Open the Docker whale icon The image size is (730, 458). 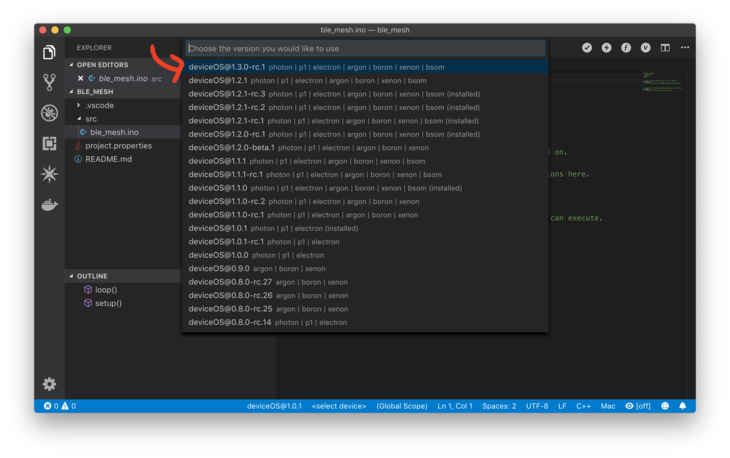(49, 205)
